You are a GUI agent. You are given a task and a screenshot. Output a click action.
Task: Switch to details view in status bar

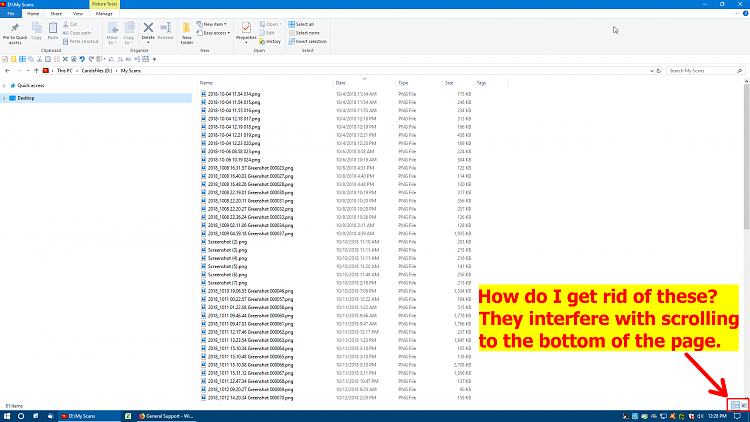coord(736,406)
